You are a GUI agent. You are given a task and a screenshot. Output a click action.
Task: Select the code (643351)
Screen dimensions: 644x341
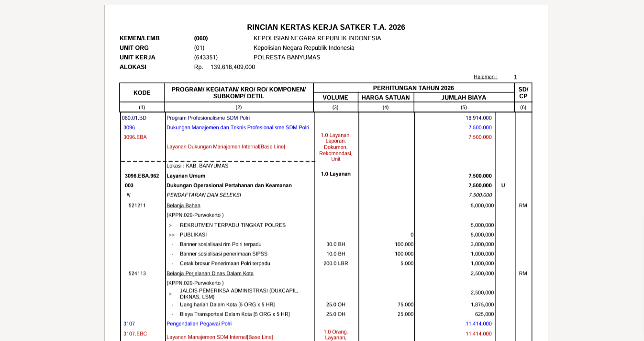[206, 57]
